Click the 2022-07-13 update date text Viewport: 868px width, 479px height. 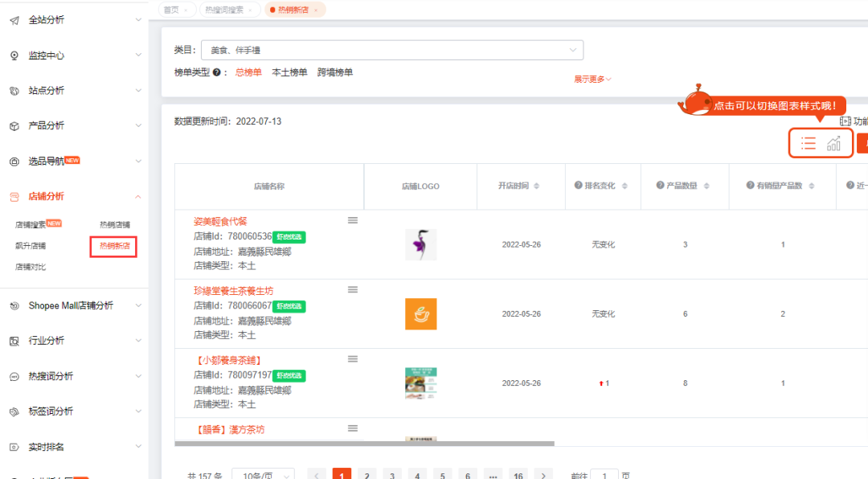pos(259,121)
